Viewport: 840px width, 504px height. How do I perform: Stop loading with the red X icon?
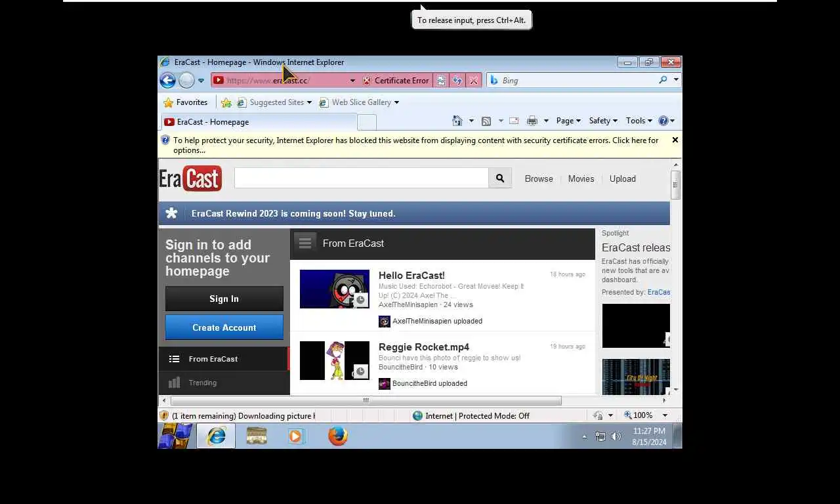point(474,80)
